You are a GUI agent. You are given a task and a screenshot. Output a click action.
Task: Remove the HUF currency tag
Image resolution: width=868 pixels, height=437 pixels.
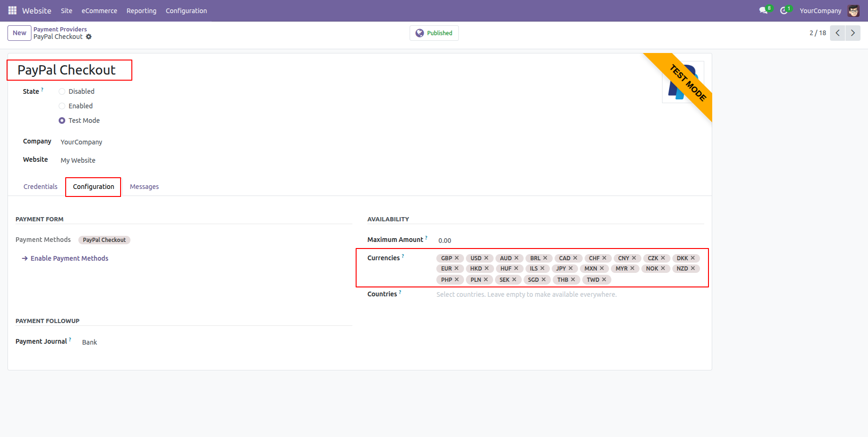pos(516,268)
